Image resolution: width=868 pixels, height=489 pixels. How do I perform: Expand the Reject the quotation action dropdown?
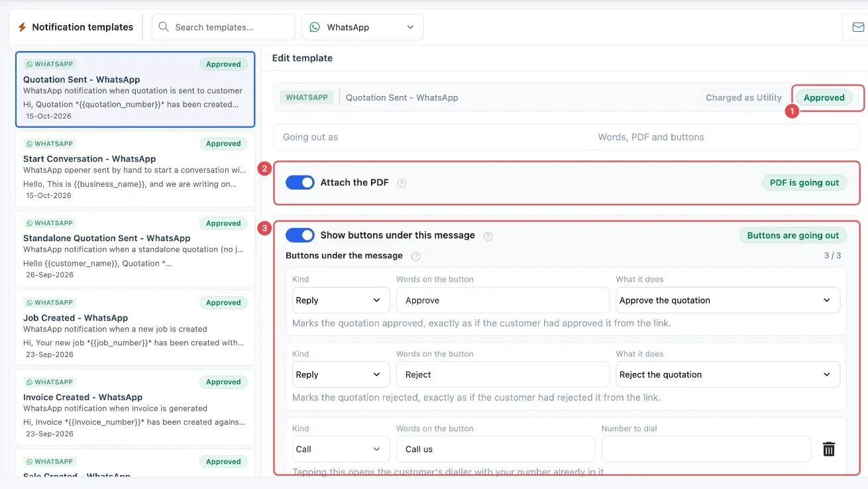(728, 374)
